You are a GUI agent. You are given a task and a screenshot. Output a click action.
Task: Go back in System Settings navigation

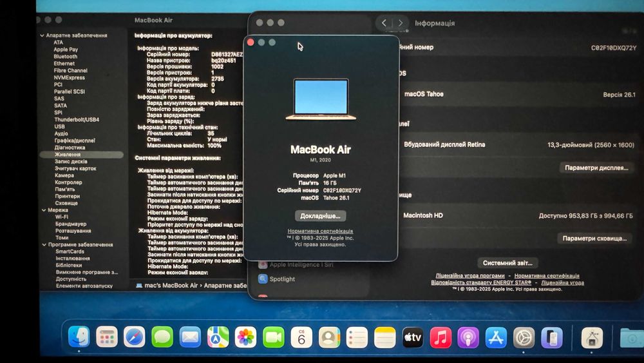click(384, 23)
